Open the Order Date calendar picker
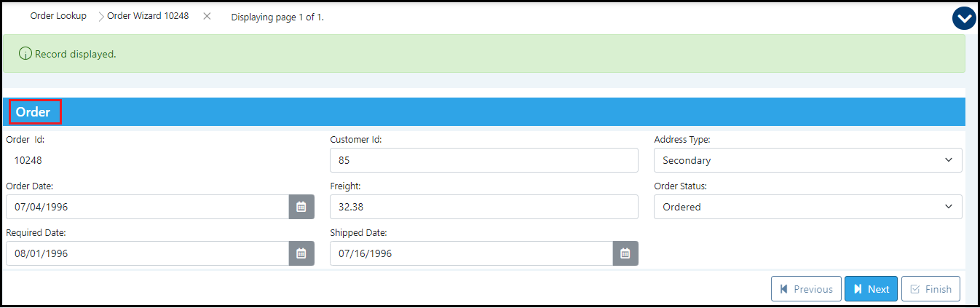Screen dimensions: 980x308 [x=301, y=207]
